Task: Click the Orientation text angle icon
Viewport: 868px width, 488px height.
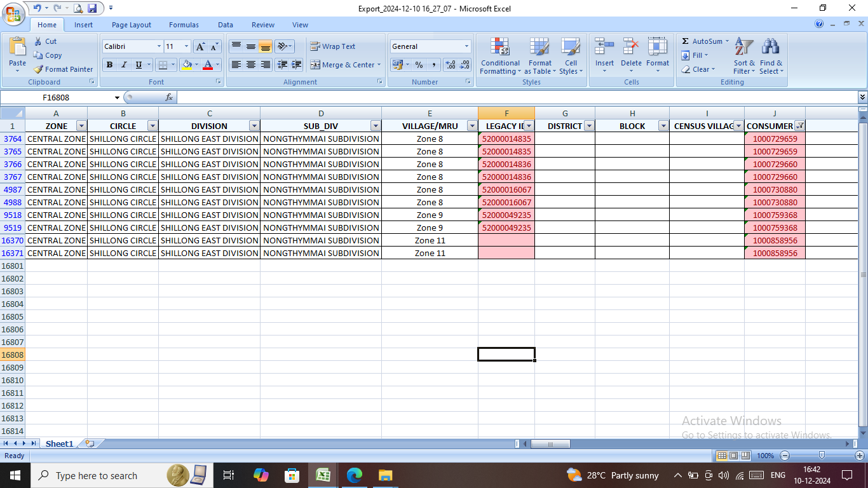Action: pyautogui.click(x=283, y=46)
